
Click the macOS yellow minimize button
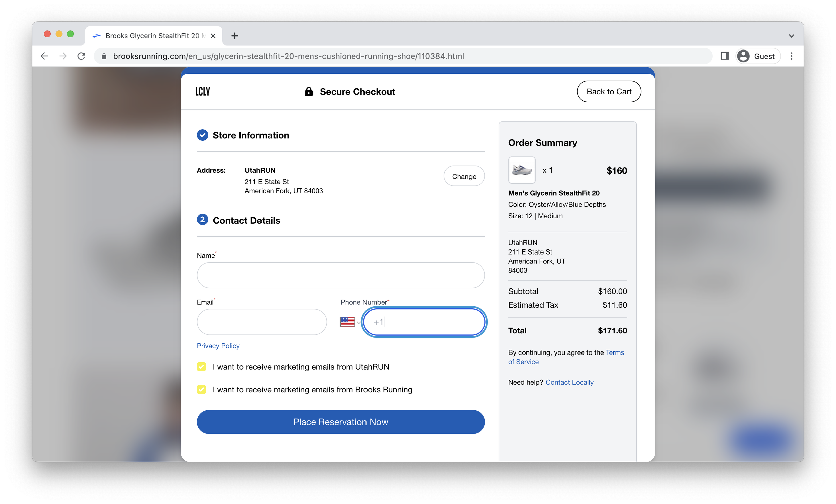[x=59, y=34]
